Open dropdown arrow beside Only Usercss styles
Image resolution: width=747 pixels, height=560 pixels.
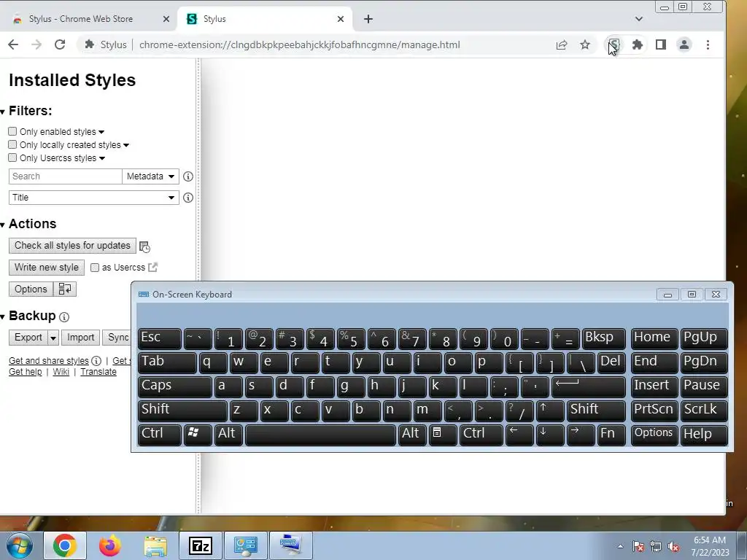click(x=102, y=158)
